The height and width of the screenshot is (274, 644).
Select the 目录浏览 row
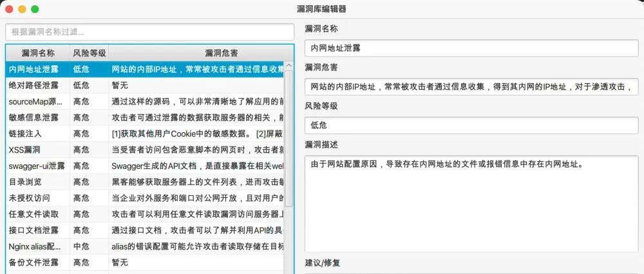click(x=144, y=182)
